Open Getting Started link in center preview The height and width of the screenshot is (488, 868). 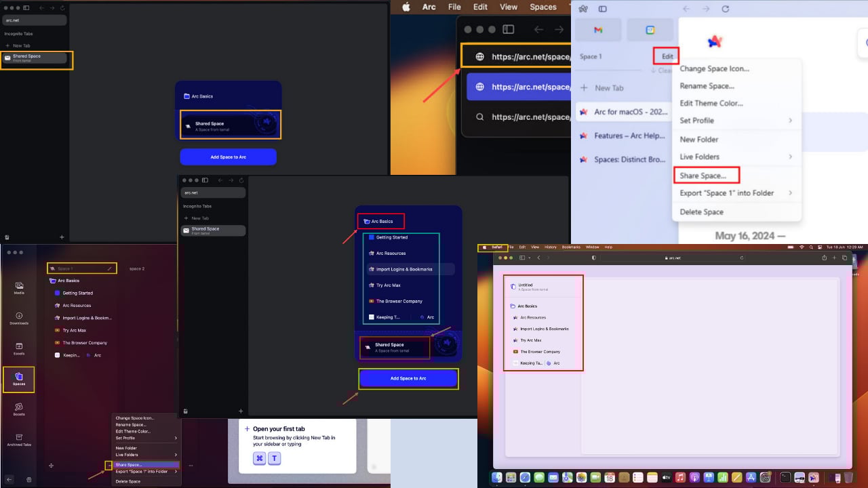[391, 237]
